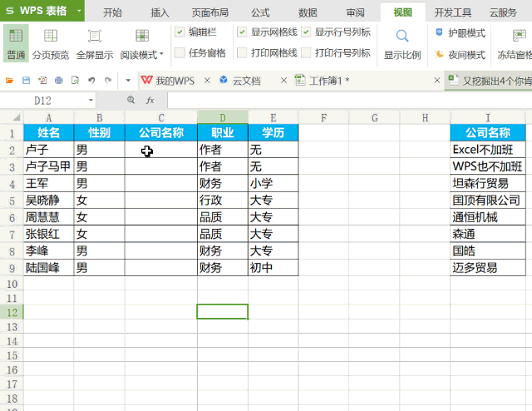This screenshot has height=411, width=532.
Task: Enable the 任务窗格 (task pane) checkbox
Action: [x=180, y=52]
